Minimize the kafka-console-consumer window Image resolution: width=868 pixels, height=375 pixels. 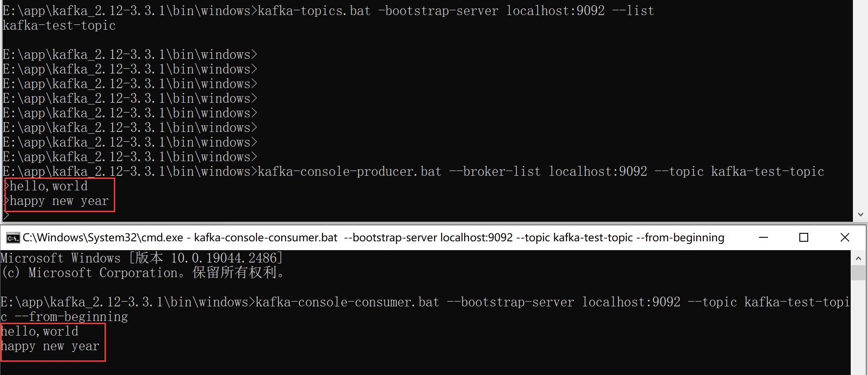(x=763, y=238)
